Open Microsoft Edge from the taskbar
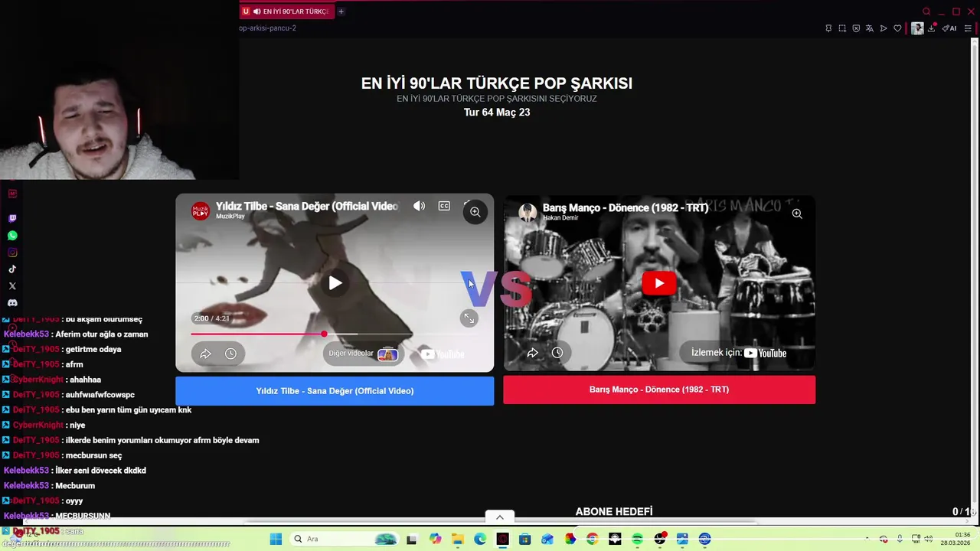This screenshot has height=551, width=980. click(480, 539)
